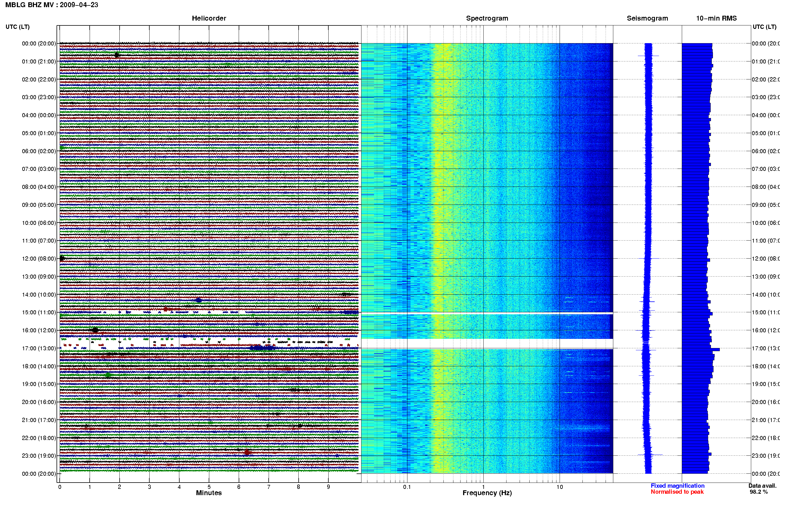Click the '98.2 %' data availability value
Viewport: 812px width, 508px height.
759,492
